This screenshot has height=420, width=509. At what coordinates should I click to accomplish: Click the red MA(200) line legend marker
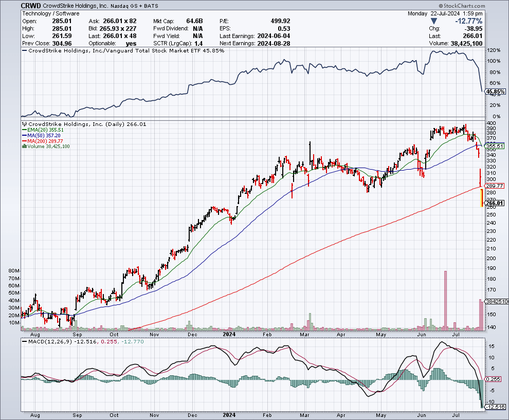point(25,141)
